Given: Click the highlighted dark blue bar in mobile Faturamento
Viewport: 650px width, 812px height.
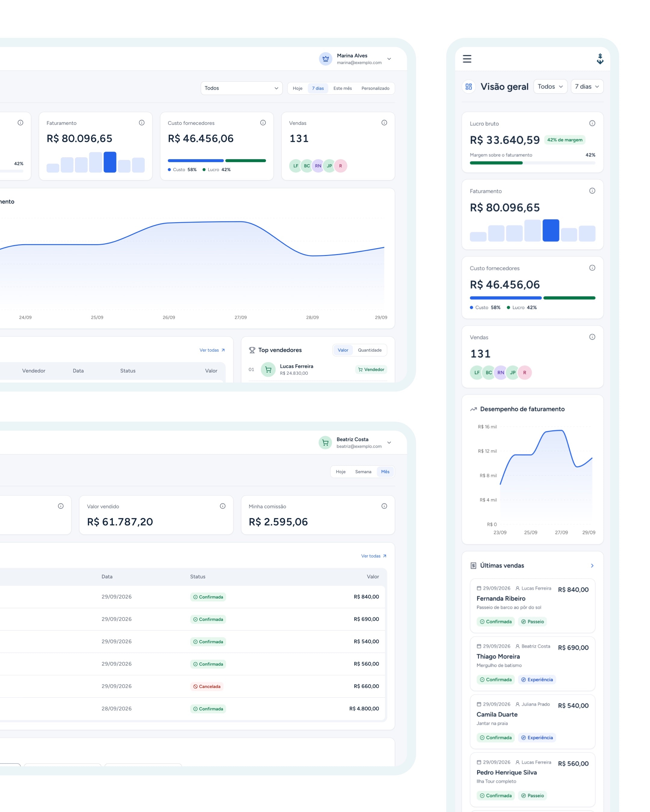Looking at the screenshot, I should tap(550, 230).
